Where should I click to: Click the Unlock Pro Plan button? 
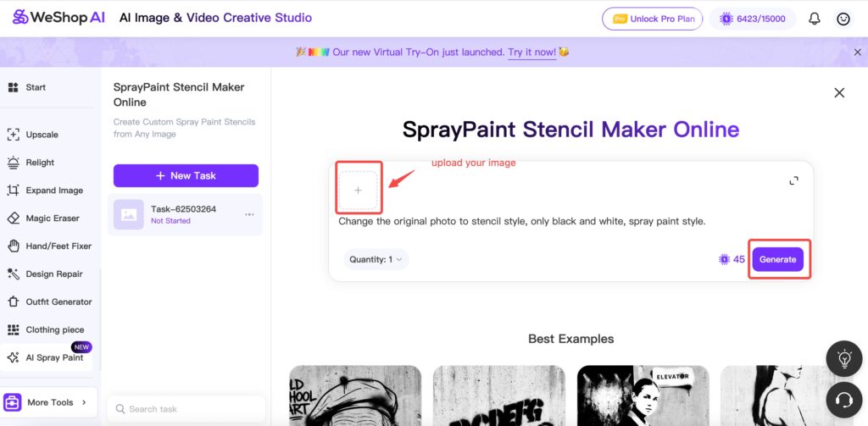(x=652, y=19)
